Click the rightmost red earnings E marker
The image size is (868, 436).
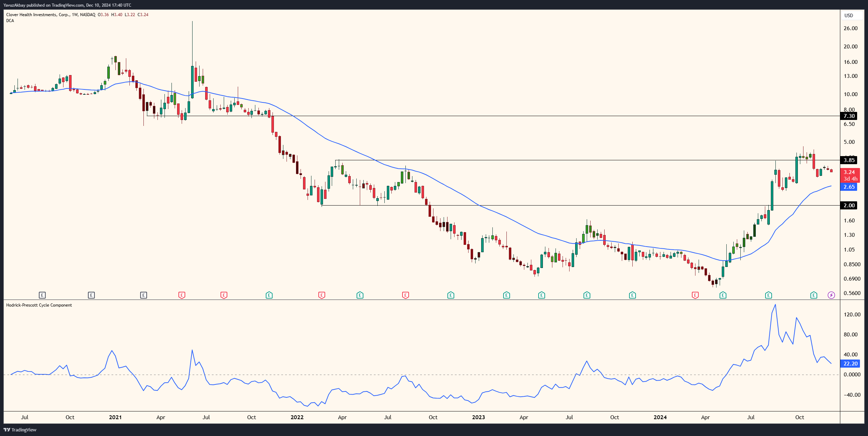(x=695, y=295)
